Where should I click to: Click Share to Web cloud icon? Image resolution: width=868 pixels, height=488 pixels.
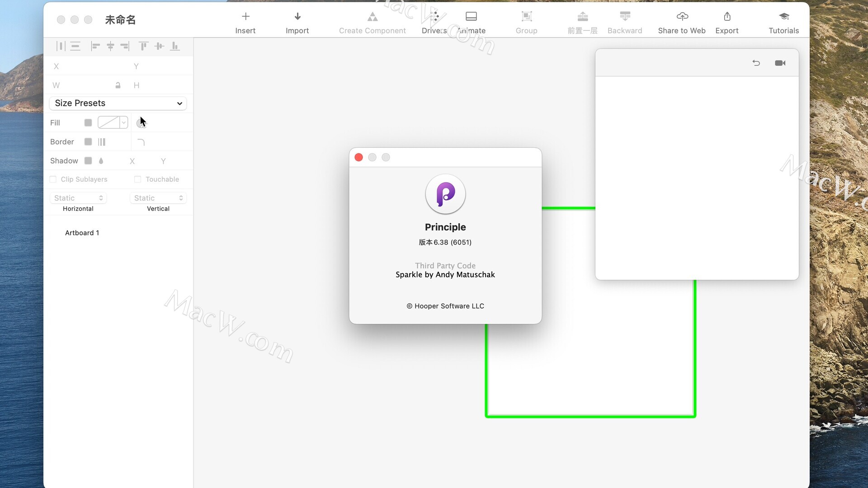pyautogui.click(x=682, y=17)
